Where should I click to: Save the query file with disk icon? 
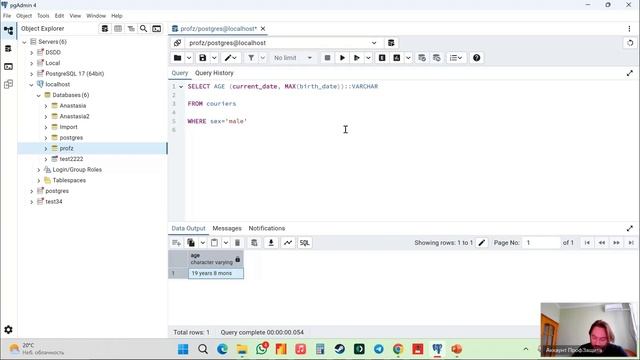[x=203, y=58]
